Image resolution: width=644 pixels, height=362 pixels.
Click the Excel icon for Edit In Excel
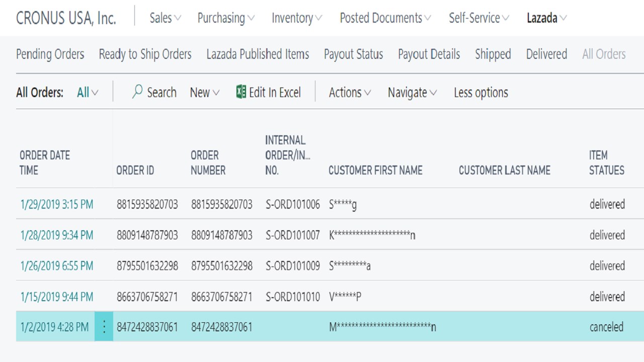tap(241, 92)
